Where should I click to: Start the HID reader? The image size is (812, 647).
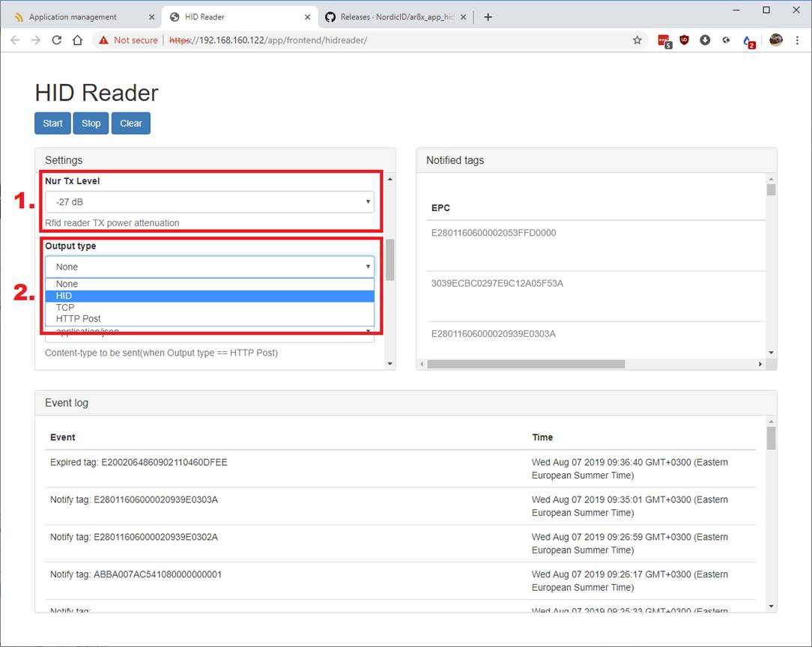click(53, 124)
